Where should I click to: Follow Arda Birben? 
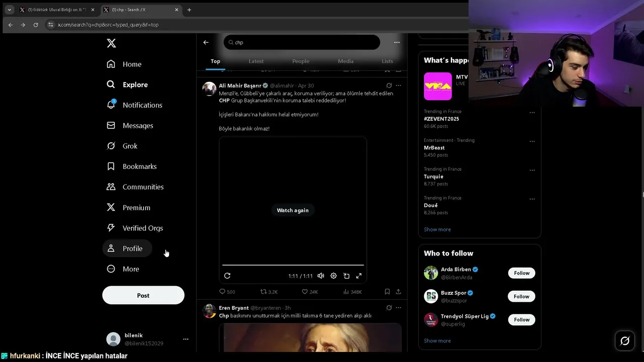click(x=522, y=273)
